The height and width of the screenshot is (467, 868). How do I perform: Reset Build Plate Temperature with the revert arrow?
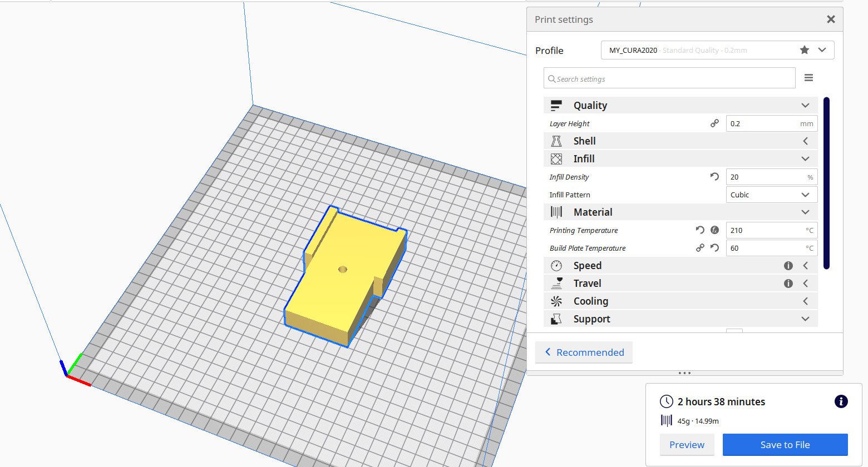click(x=714, y=248)
